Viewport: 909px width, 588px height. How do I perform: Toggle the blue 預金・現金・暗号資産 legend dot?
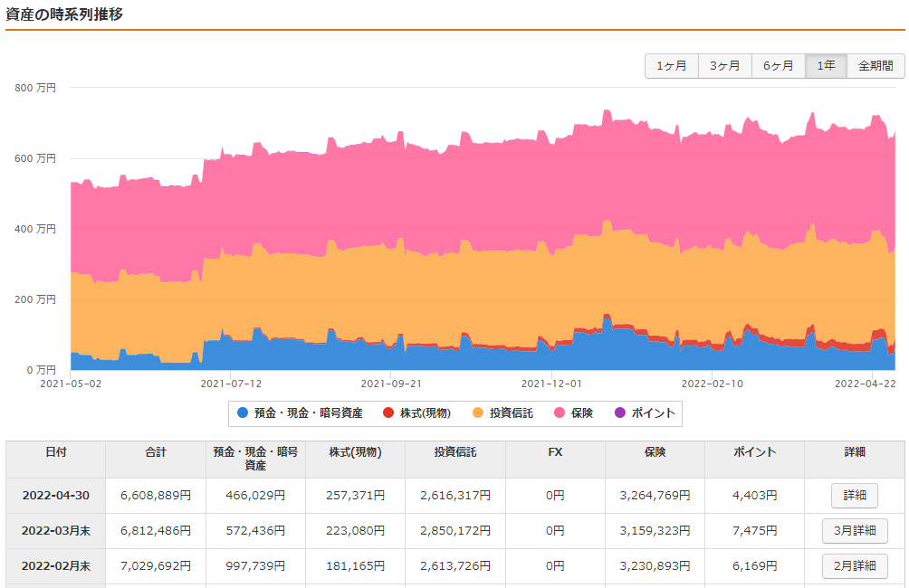pyautogui.click(x=243, y=413)
